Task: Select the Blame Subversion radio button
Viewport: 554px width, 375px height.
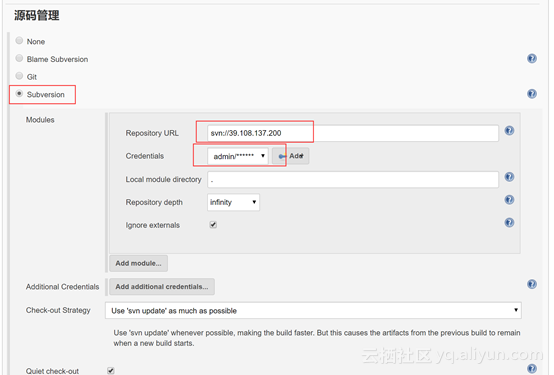Action: coord(19,58)
